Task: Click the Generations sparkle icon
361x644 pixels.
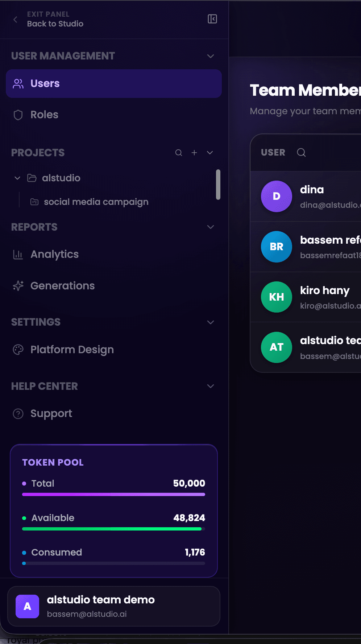Action: (18, 286)
